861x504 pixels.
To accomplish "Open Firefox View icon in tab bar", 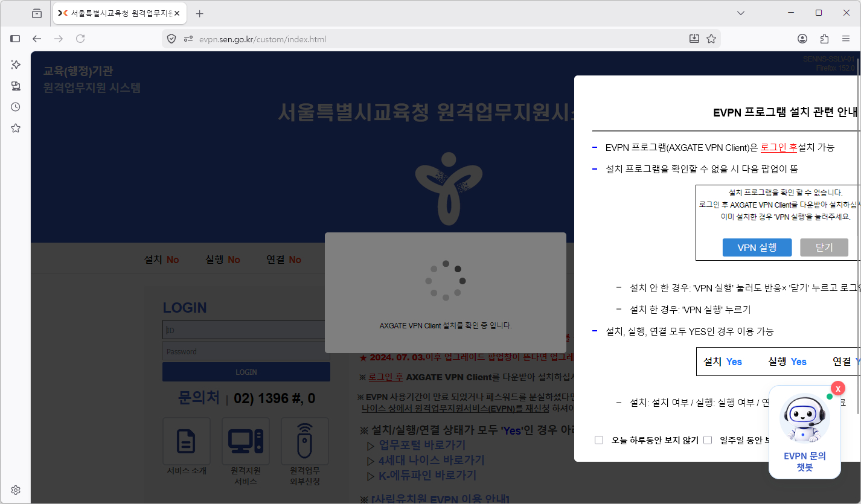I will [37, 13].
